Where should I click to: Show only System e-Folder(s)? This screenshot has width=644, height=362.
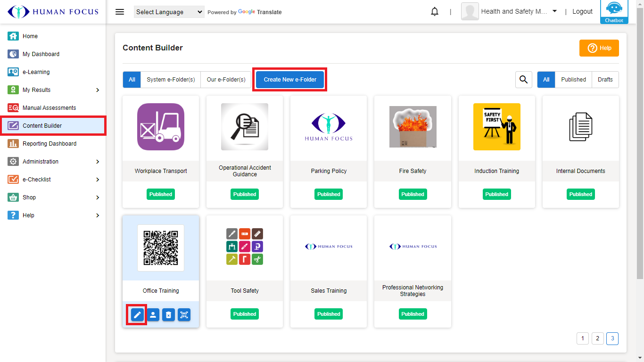tap(171, 80)
